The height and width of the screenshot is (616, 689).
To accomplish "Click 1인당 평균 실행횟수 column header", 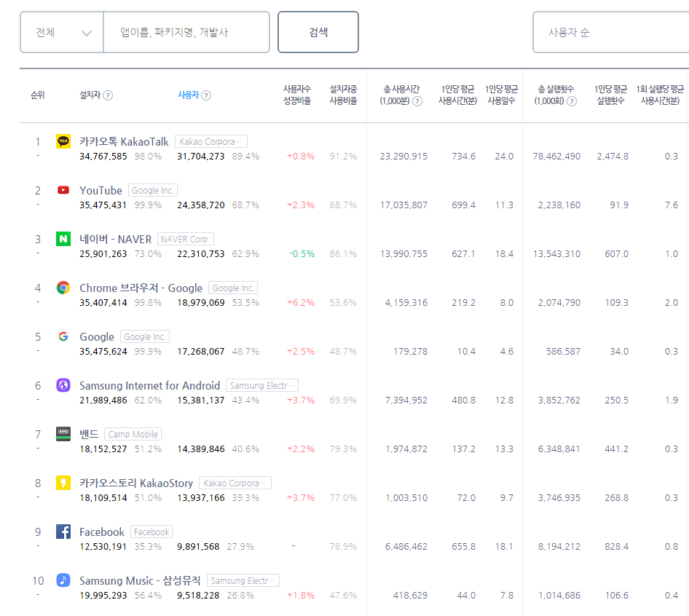I will click(x=610, y=95).
